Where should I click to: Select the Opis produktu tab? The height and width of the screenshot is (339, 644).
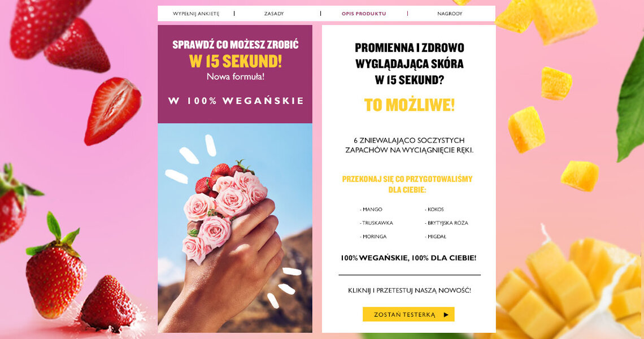pyautogui.click(x=363, y=14)
